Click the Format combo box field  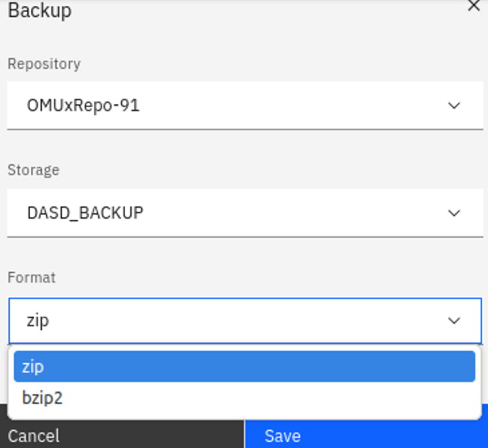point(244,320)
